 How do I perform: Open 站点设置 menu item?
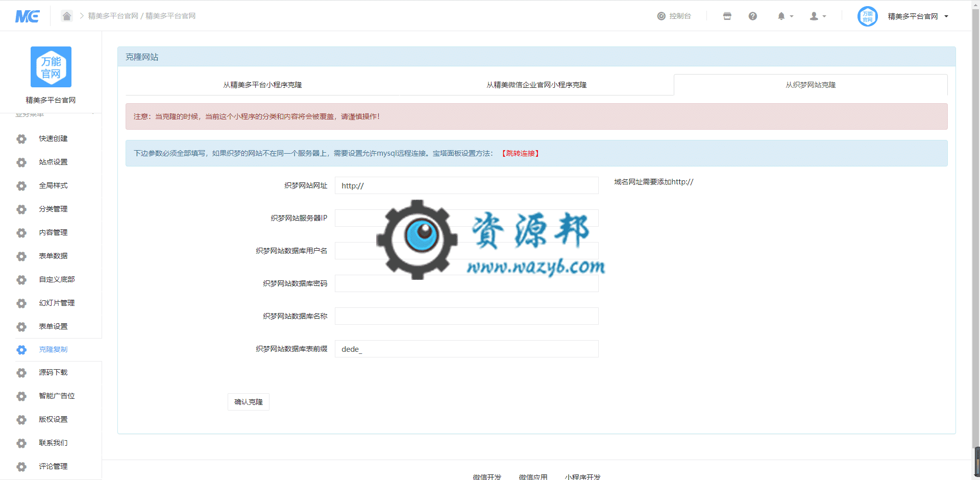(53, 162)
